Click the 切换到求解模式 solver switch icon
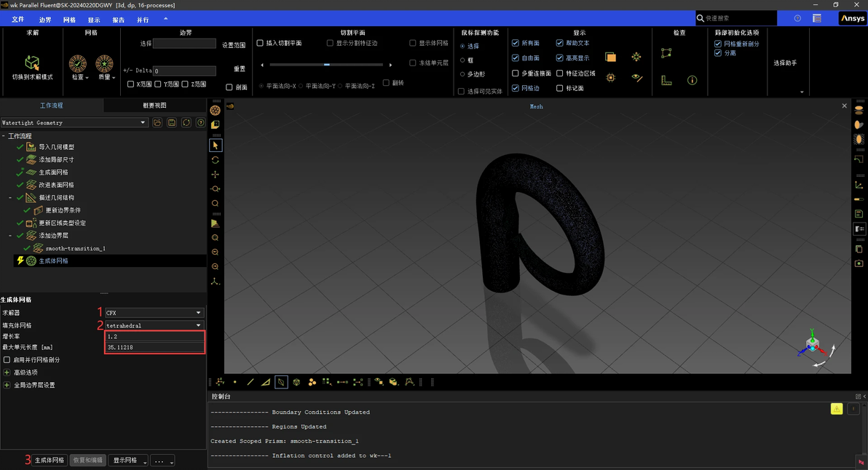868x470 pixels. [x=32, y=62]
